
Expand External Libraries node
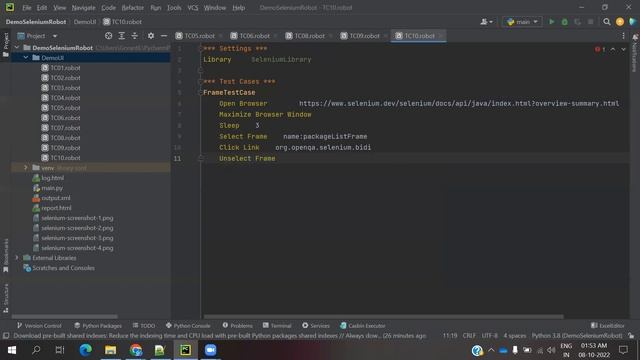(17, 258)
